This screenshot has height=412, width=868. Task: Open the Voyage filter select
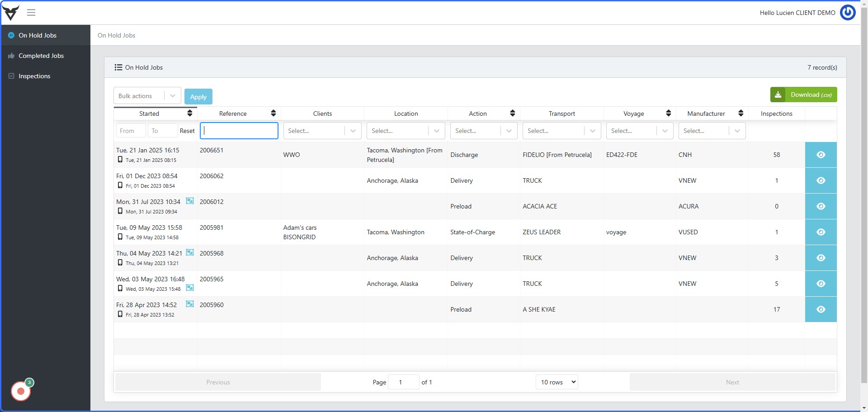pyautogui.click(x=640, y=131)
